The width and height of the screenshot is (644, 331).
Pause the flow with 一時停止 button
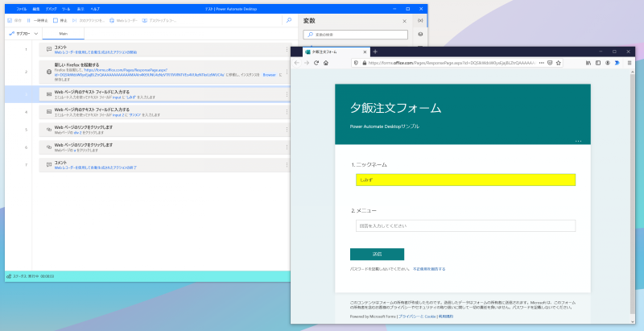37,20
